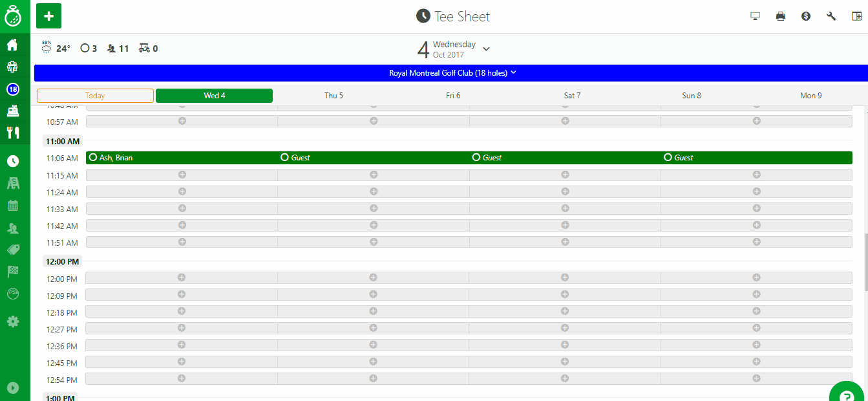Add player to first 11:15 AM slot
The image size is (868, 401).
tap(182, 175)
